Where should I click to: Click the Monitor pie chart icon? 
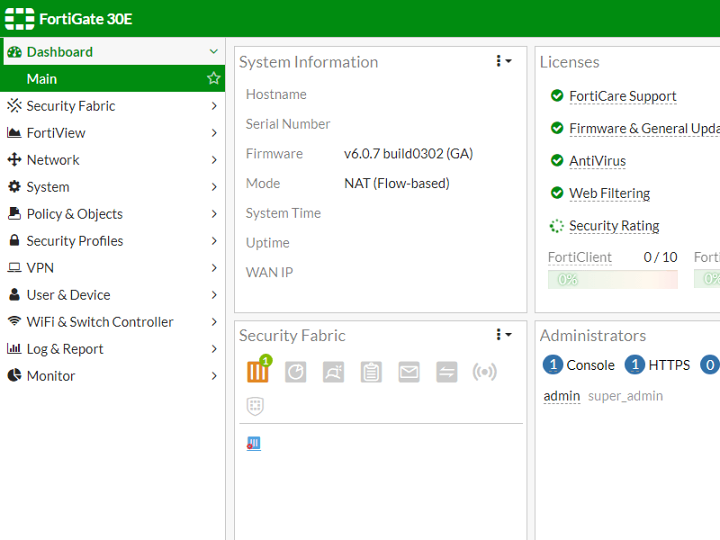click(x=14, y=375)
